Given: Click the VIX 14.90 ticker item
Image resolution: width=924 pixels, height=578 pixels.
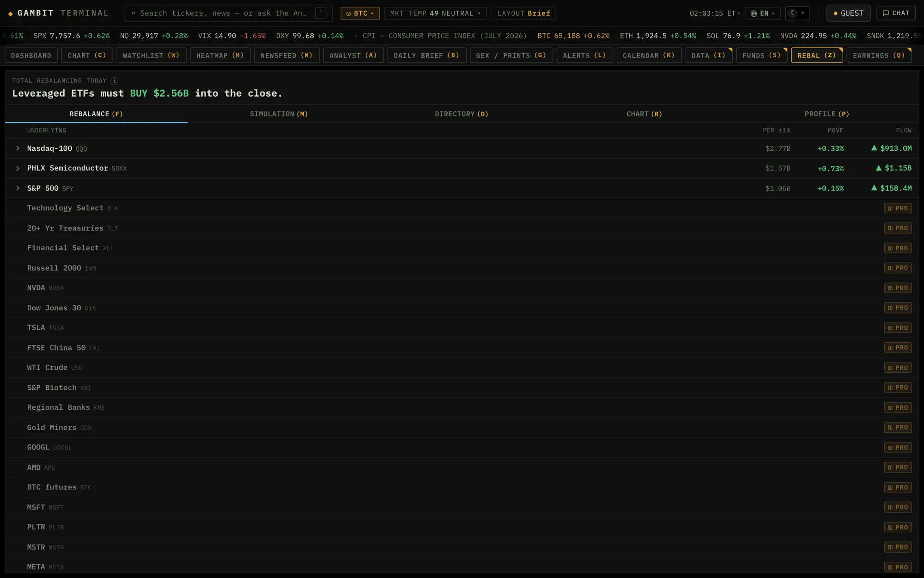Looking at the screenshot, I should [x=232, y=36].
